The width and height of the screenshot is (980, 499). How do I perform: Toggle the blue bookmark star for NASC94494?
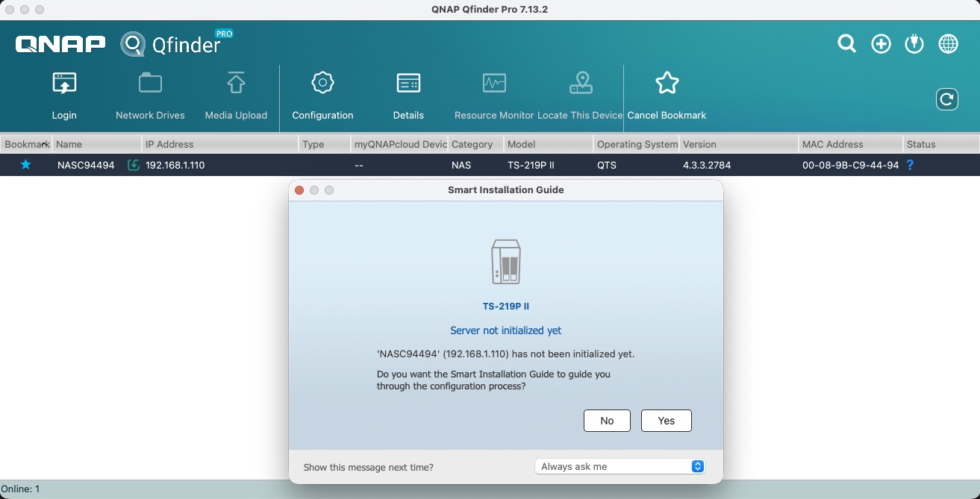25,165
